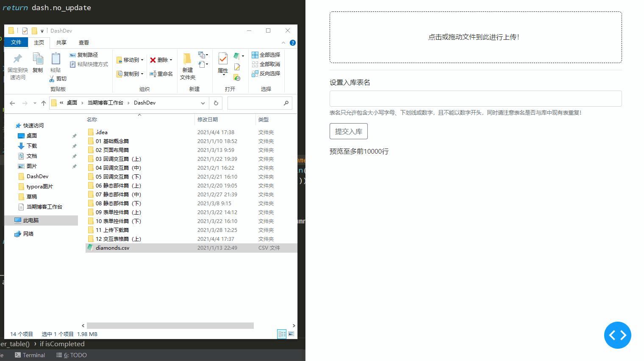Click the 复制 (Copy) ribbon button

pyautogui.click(x=38, y=63)
